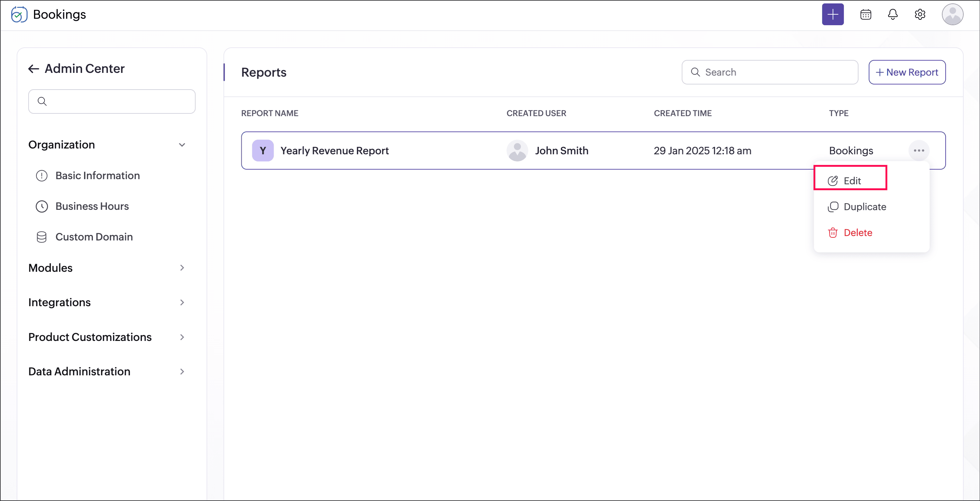The image size is (980, 501).
Task: Click the Duplicate copy icon
Action: tap(833, 207)
